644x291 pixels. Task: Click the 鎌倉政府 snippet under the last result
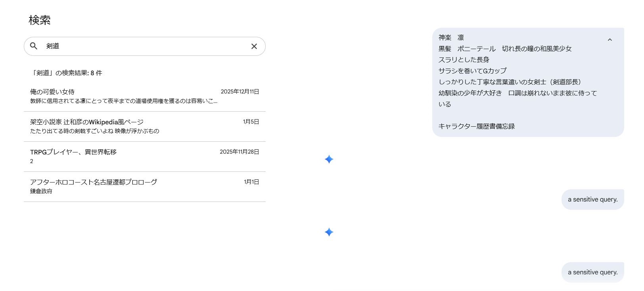pyautogui.click(x=41, y=191)
